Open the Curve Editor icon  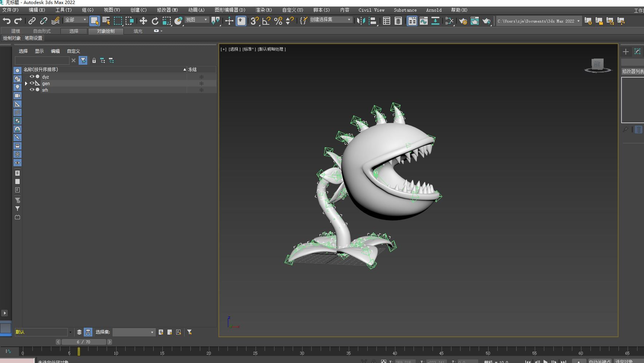click(x=424, y=21)
